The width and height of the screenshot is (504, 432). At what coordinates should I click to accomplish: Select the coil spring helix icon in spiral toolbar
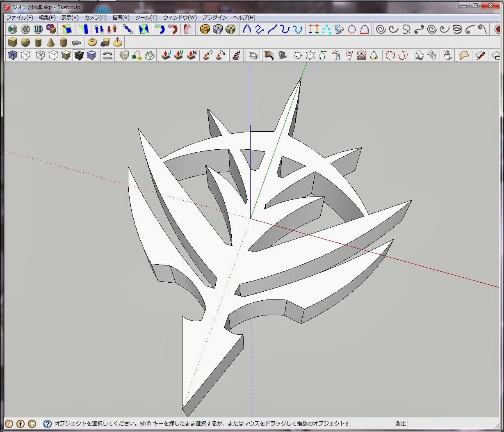[458, 29]
